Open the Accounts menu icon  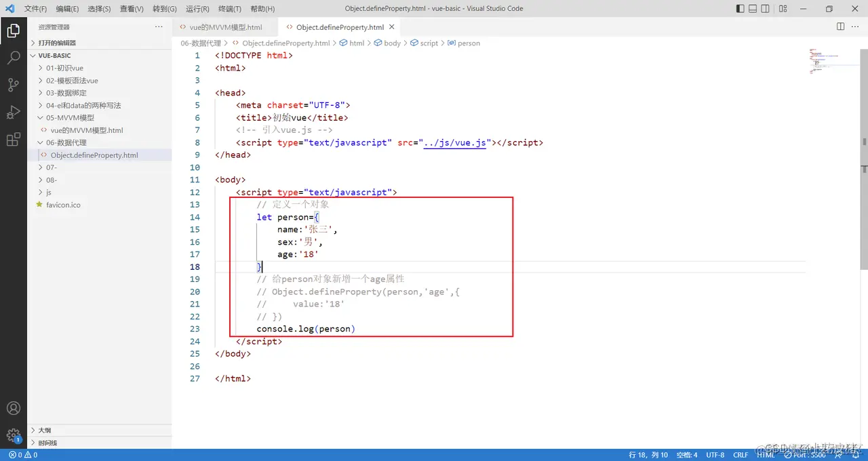pyautogui.click(x=13, y=408)
